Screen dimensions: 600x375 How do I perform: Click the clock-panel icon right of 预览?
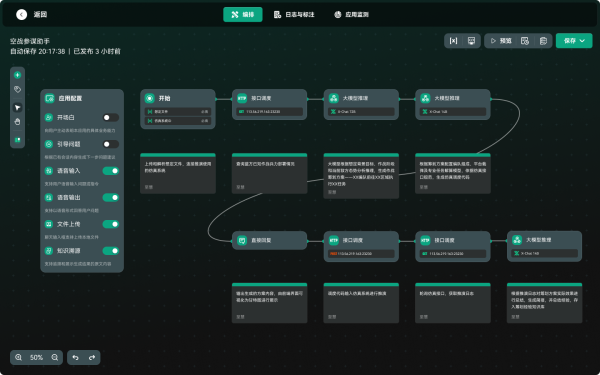tap(525, 41)
